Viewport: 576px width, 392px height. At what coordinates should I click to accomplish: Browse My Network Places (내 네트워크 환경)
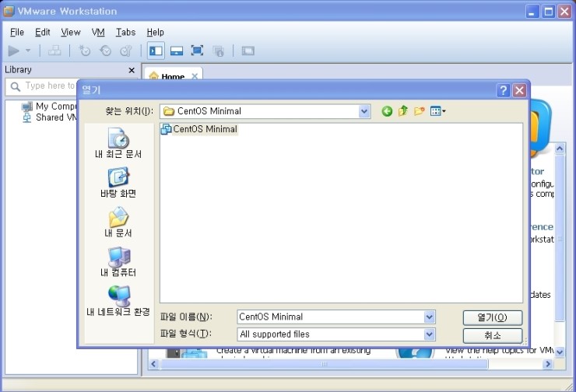(x=118, y=302)
